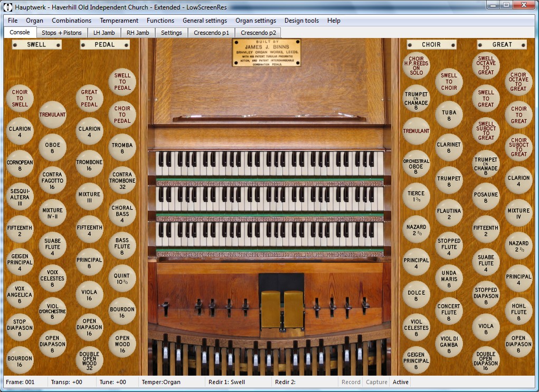539x392 pixels.
Task: Toggle the Unda Maris 8 stop
Action: 449,278
